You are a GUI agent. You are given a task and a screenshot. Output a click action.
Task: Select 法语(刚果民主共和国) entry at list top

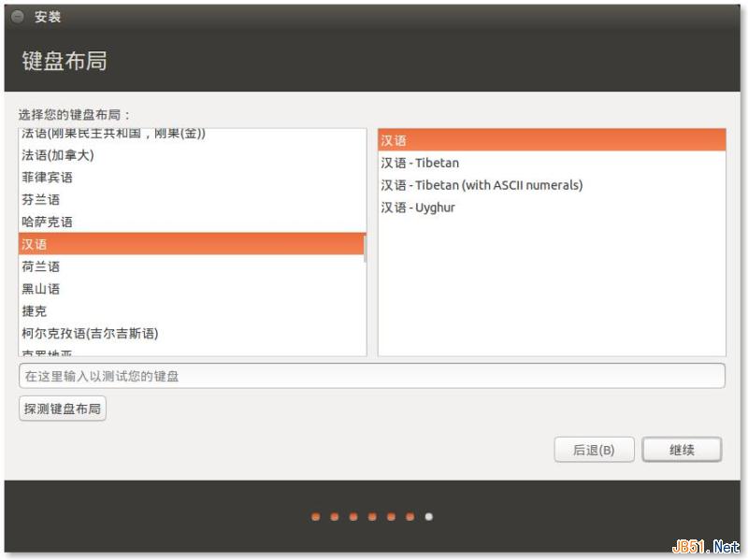click(112, 135)
